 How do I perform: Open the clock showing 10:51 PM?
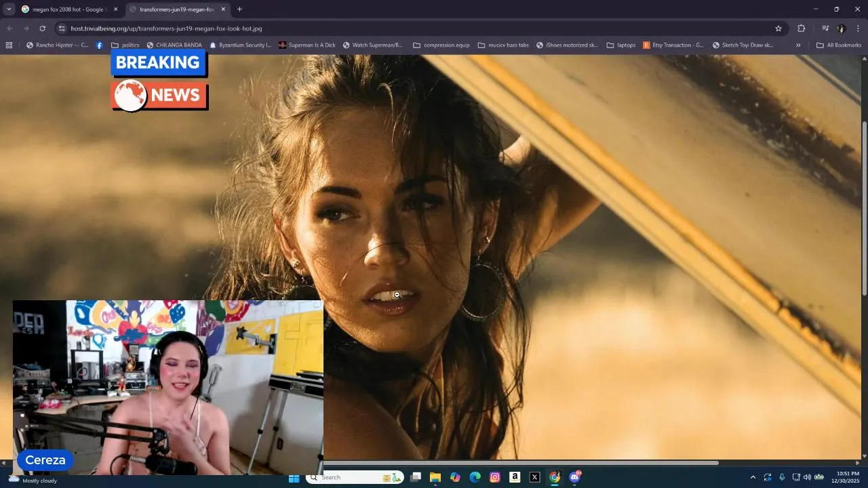[847, 477]
